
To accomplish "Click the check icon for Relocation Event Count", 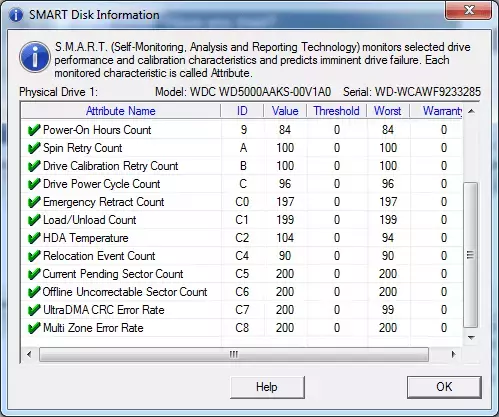I will 34,256.
